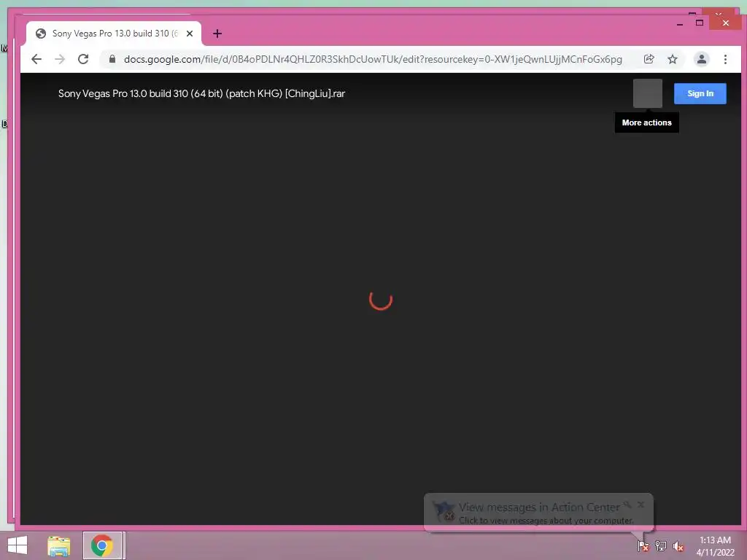The image size is (747, 560).
Task: Open a new tab with the plus button
Action: click(x=217, y=34)
